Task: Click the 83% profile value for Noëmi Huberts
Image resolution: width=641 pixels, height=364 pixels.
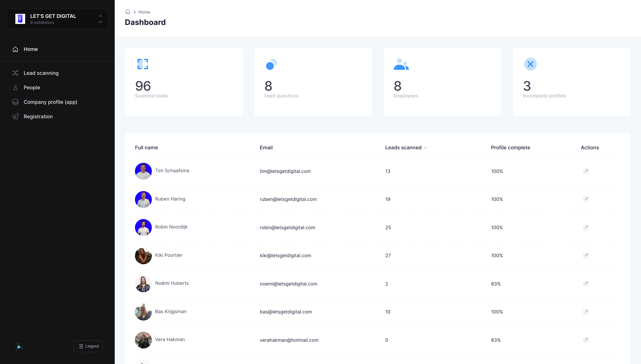Action: (496, 284)
